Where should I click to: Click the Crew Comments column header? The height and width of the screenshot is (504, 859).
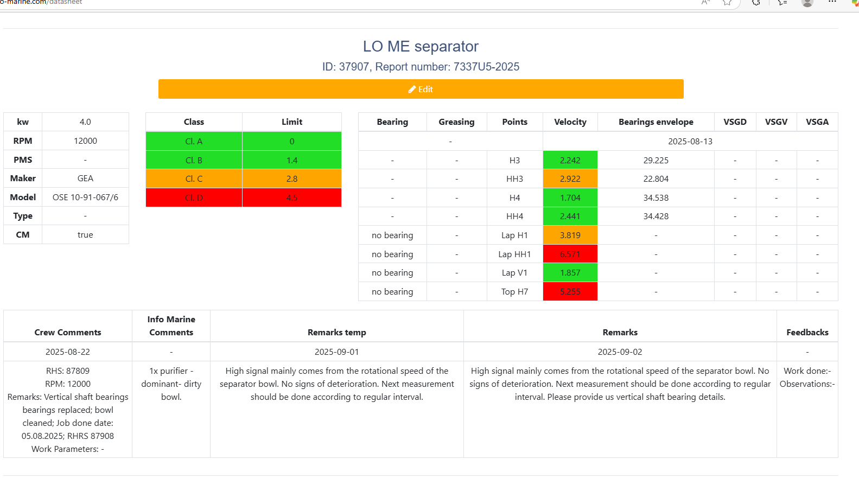pos(68,332)
